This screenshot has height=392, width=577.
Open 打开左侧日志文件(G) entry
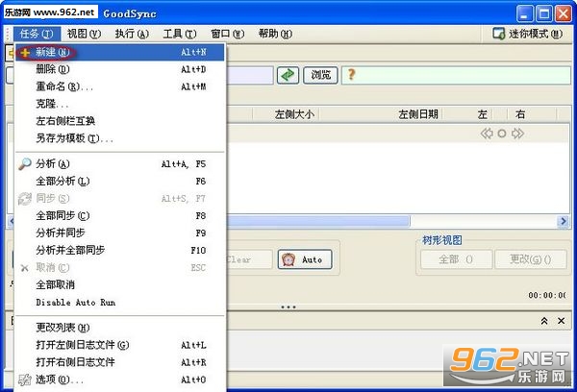(x=120, y=345)
